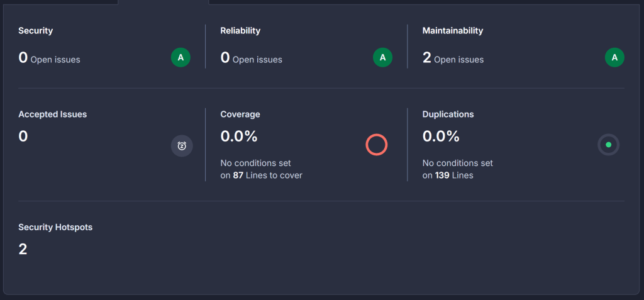644x300 pixels.
Task: Click the 87 Lines to cover link
Action: click(238, 175)
